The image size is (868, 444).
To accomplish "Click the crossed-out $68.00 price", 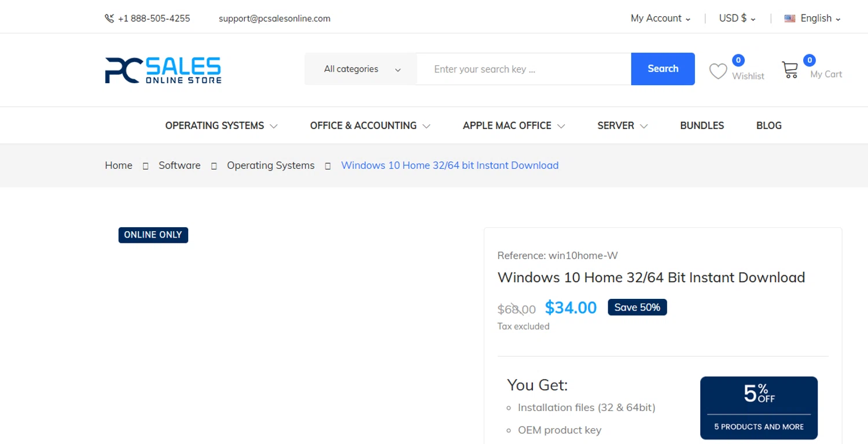I will click(516, 309).
